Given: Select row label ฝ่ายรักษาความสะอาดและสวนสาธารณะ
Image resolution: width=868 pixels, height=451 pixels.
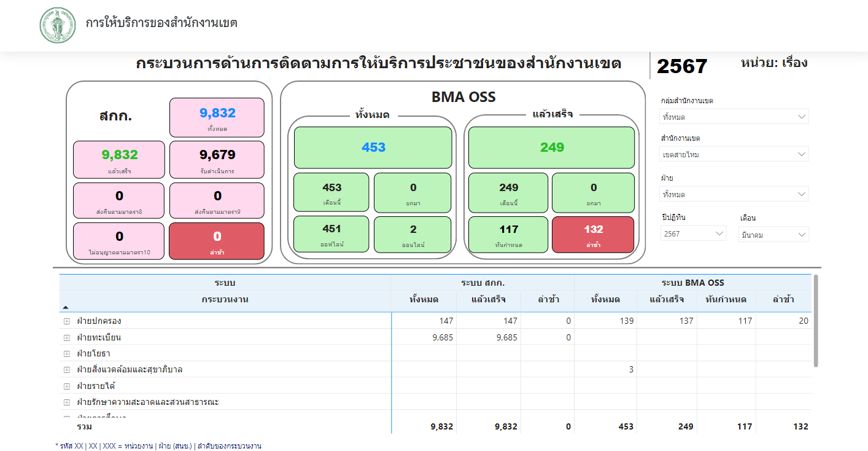Looking at the screenshot, I should click(148, 402).
